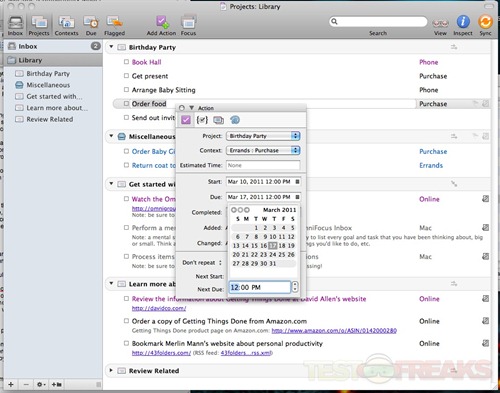Open the Don't repeat popup
The height and width of the screenshot is (393, 500).
(x=202, y=263)
